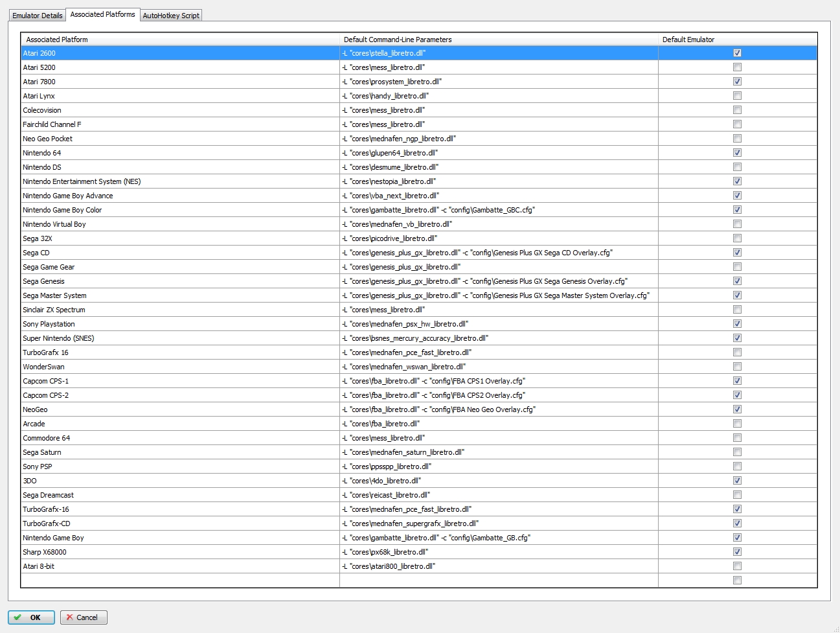Click the vba_next_libretro.dll parameters cell
The width and height of the screenshot is (840, 633).
click(x=499, y=196)
